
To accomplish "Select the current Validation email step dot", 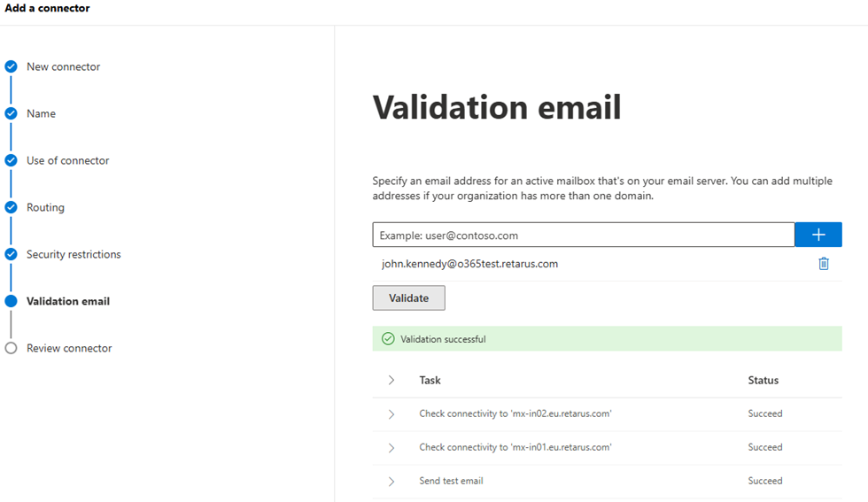I will pos(11,301).
